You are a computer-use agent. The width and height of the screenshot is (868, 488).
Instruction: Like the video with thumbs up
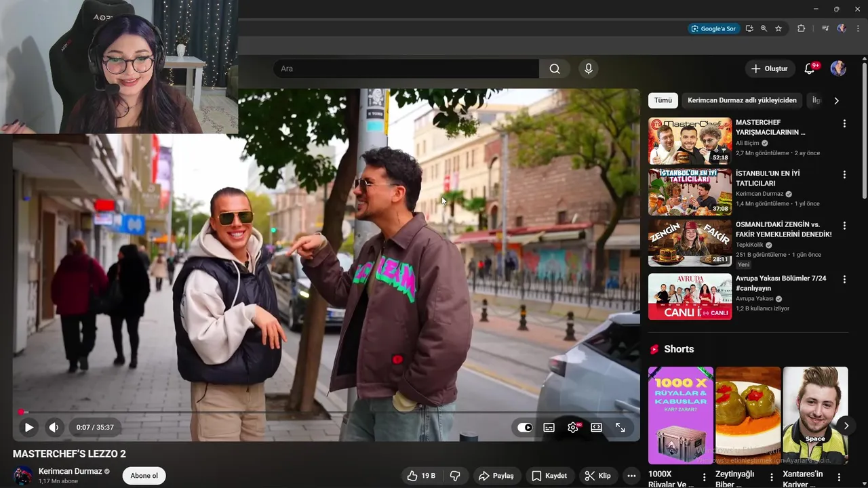(422, 476)
